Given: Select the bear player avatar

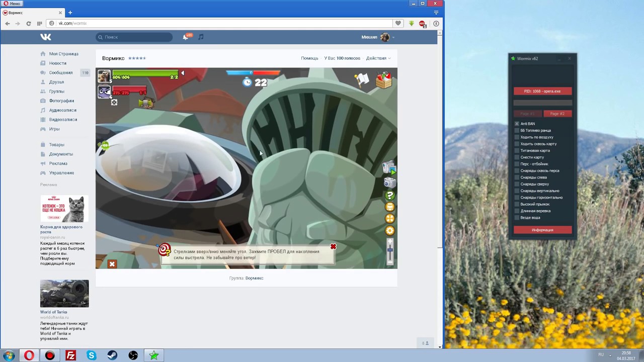Looking at the screenshot, I should (104, 76).
